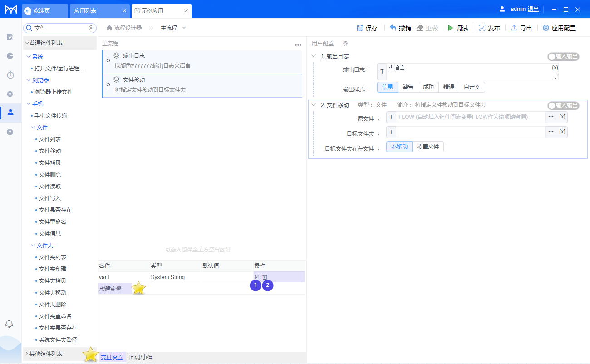Click the layers icon of 输出日志 step

[x=117, y=56]
